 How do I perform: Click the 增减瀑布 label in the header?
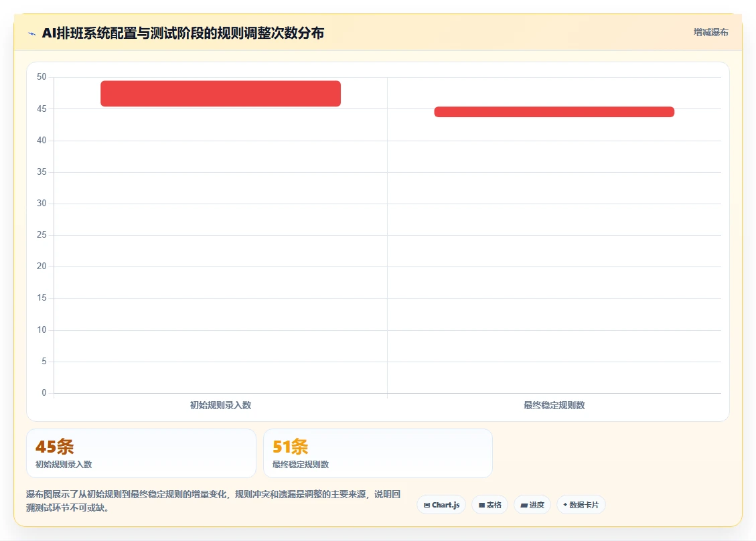click(x=710, y=32)
